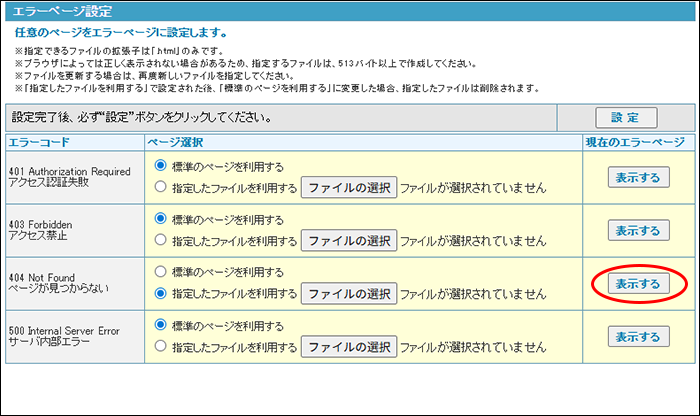Select 指定したファイルを利用する for 404 Not Found
The width and height of the screenshot is (700, 416).
(162, 293)
